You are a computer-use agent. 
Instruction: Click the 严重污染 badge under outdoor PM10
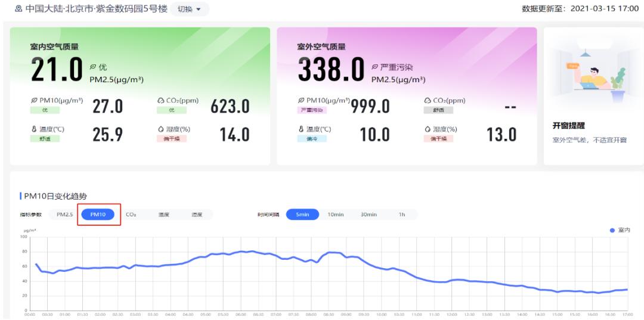[x=312, y=110]
